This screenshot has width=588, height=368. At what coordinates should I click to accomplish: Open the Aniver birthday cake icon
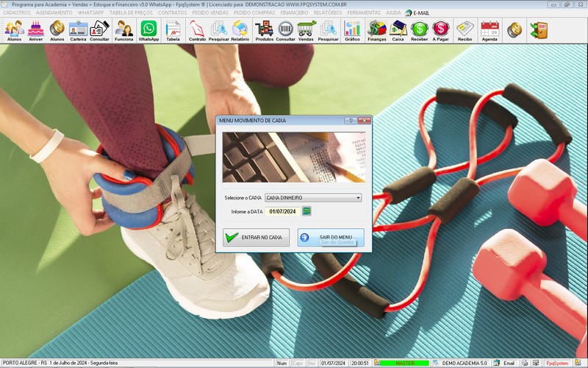(35, 31)
